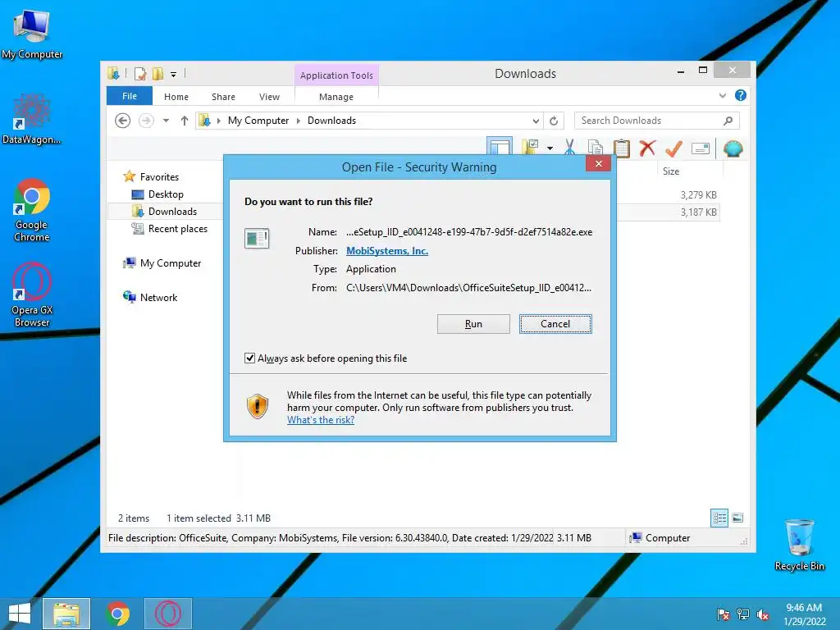Open the Windows Start button

[x=20, y=614]
